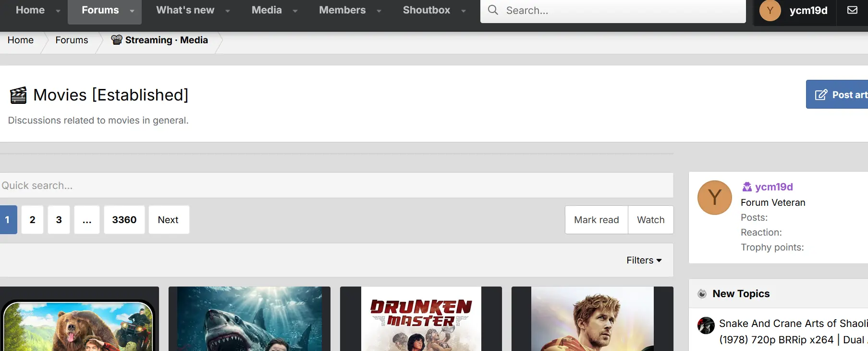Expand the Members menu arrow
Image resolution: width=868 pixels, height=351 pixels.
coord(379,11)
